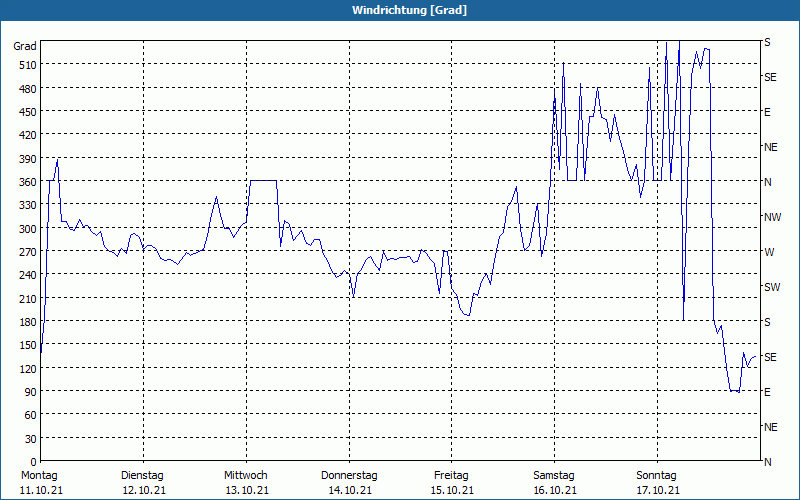The width and height of the screenshot is (800, 500).
Task: Select the Dienstag day label
Action: (142, 475)
